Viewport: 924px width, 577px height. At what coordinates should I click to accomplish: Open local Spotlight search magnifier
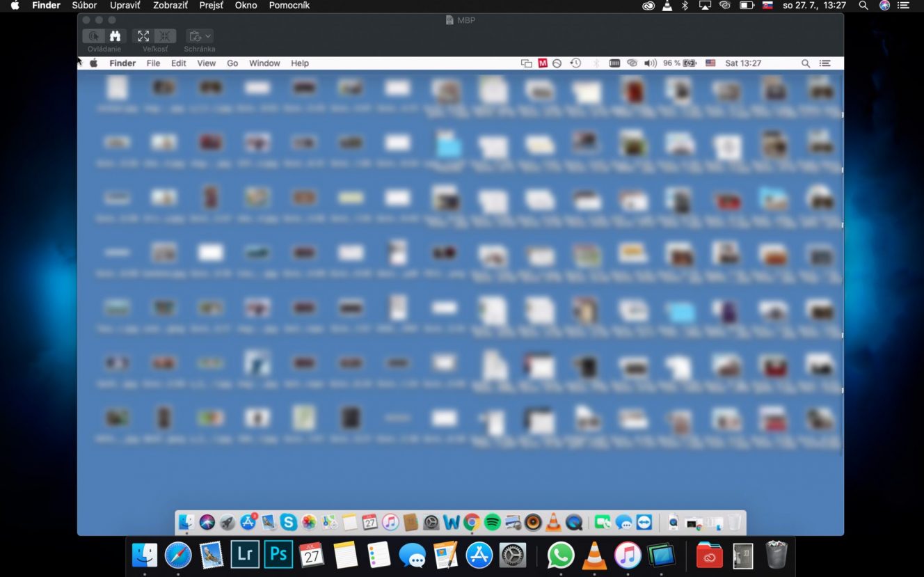point(863,6)
